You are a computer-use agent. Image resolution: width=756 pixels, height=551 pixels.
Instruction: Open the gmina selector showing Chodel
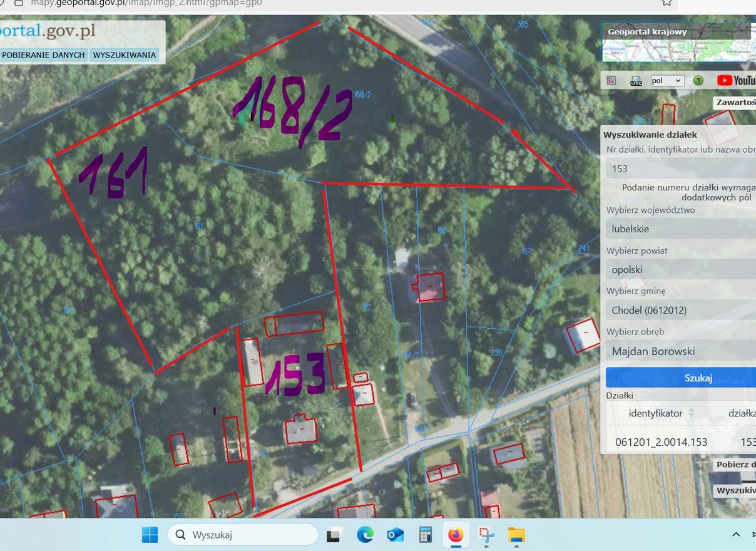pos(681,310)
